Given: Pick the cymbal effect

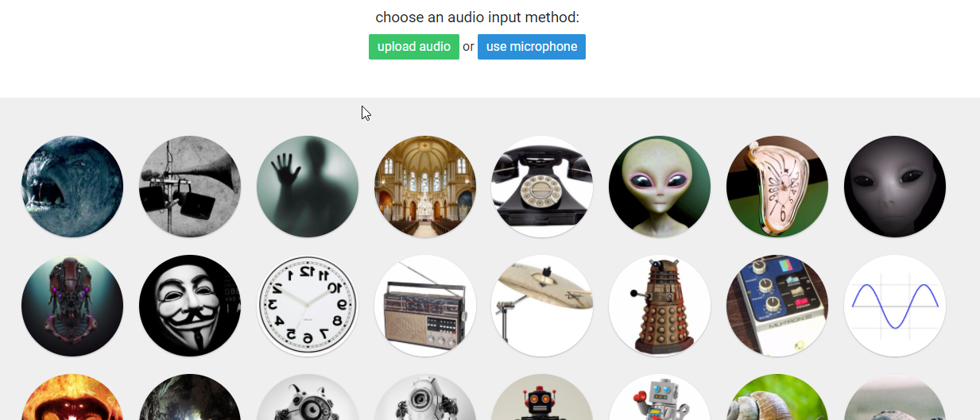Looking at the screenshot, I should 542,306.
